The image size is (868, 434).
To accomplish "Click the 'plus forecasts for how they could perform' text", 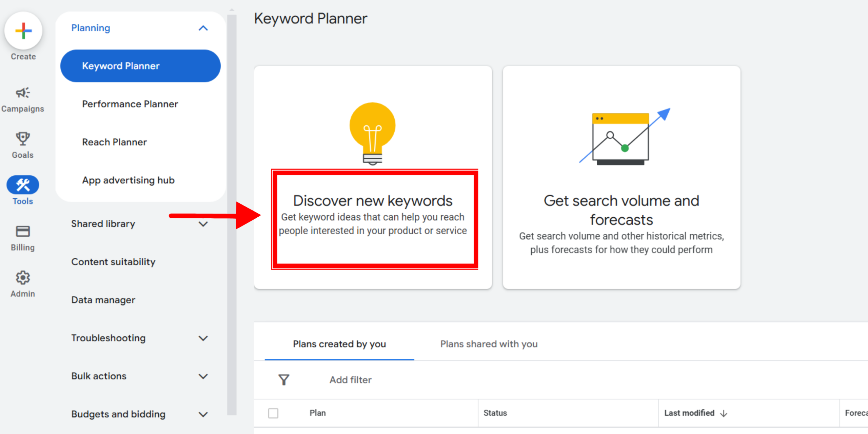I will click(621, 250).
